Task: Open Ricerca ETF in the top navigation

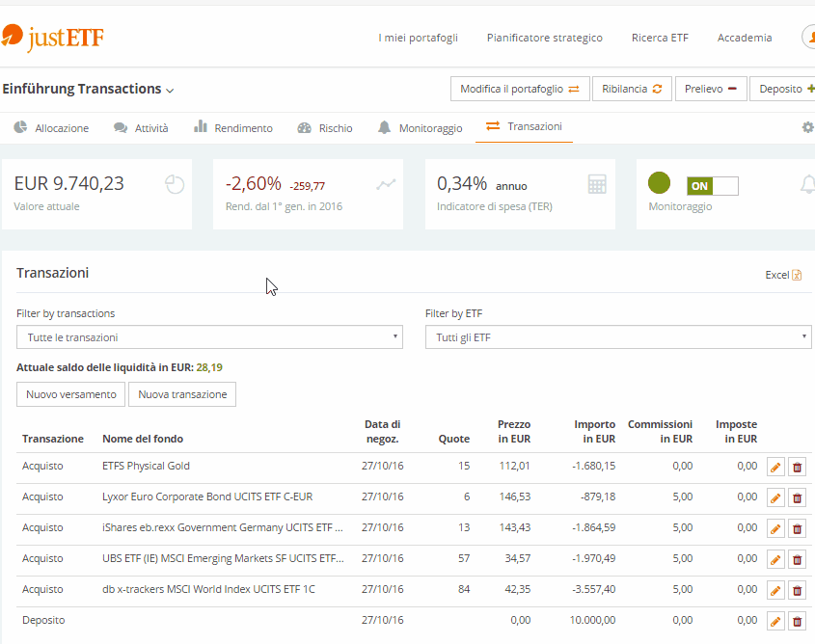Action: 660,38
